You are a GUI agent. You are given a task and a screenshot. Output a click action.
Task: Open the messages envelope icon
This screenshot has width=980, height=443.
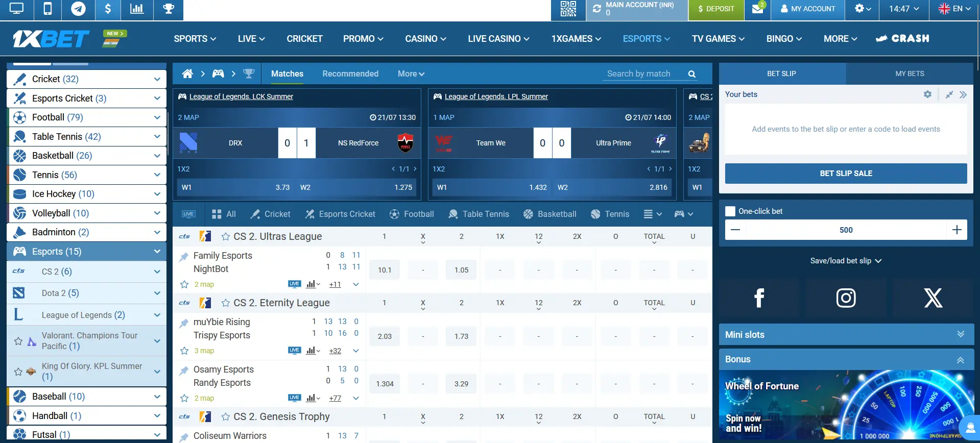point(758,9)
